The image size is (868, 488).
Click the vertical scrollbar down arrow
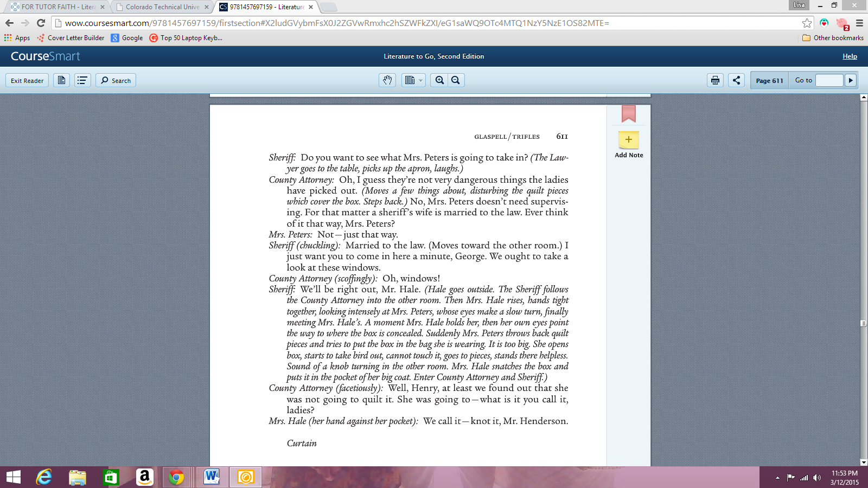point(864,463)
